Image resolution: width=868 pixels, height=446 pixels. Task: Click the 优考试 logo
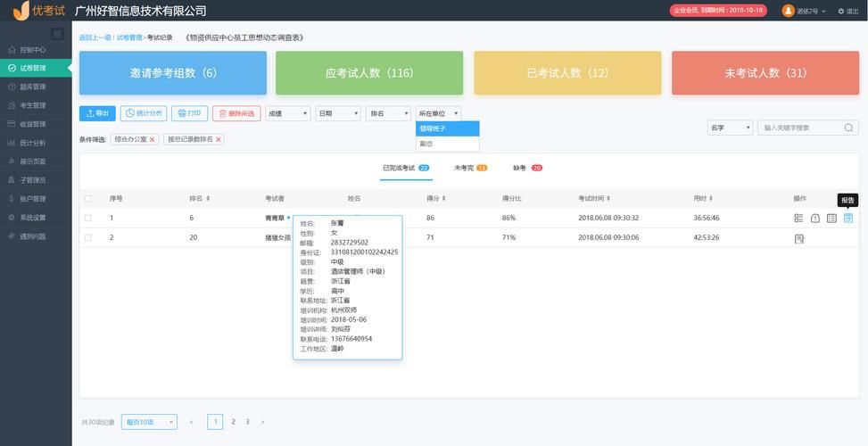click(38, 10)
